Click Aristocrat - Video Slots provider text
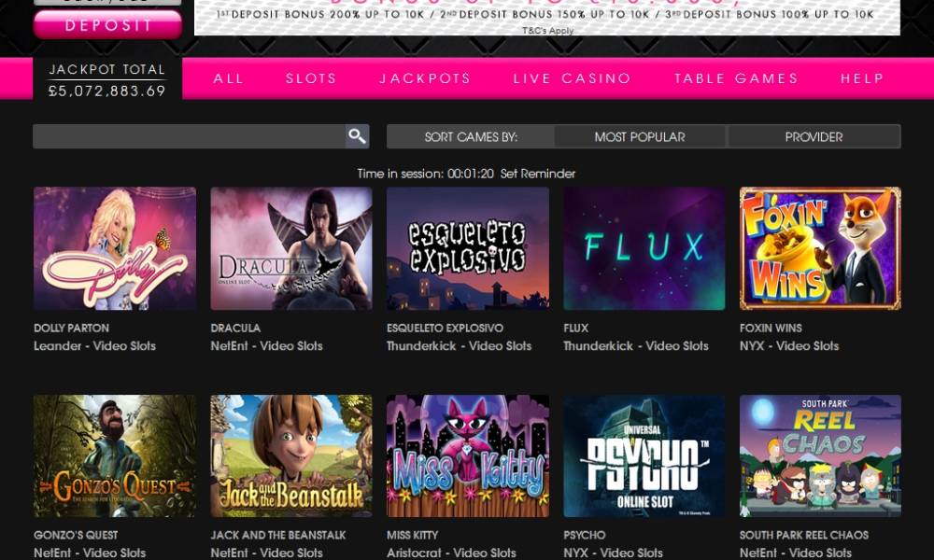 (x=451, y=553)
